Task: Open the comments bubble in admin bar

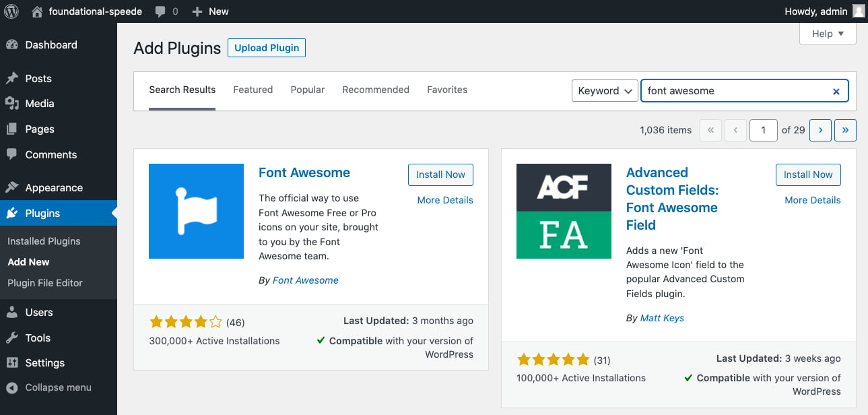Action: coord(166,11)
